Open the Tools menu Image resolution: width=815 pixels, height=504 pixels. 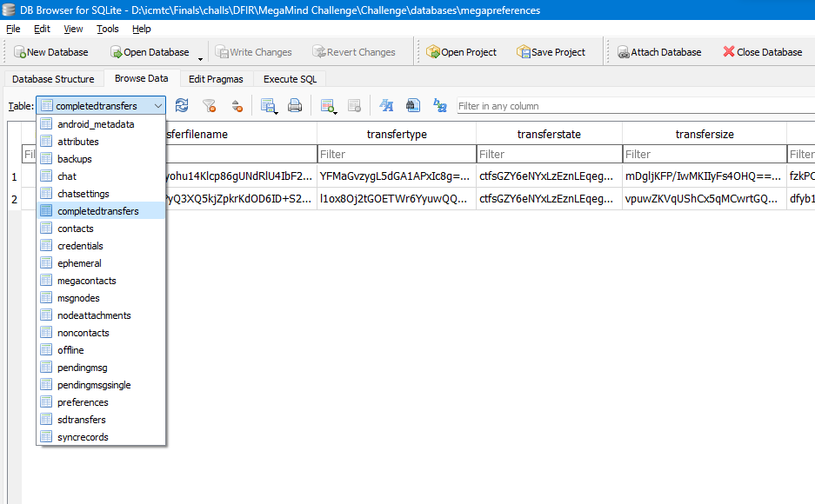(x=108, y=29)
